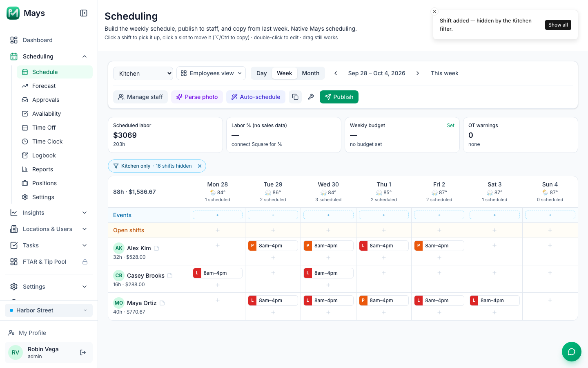Dismiss the shift added notification

pos(434,11)
